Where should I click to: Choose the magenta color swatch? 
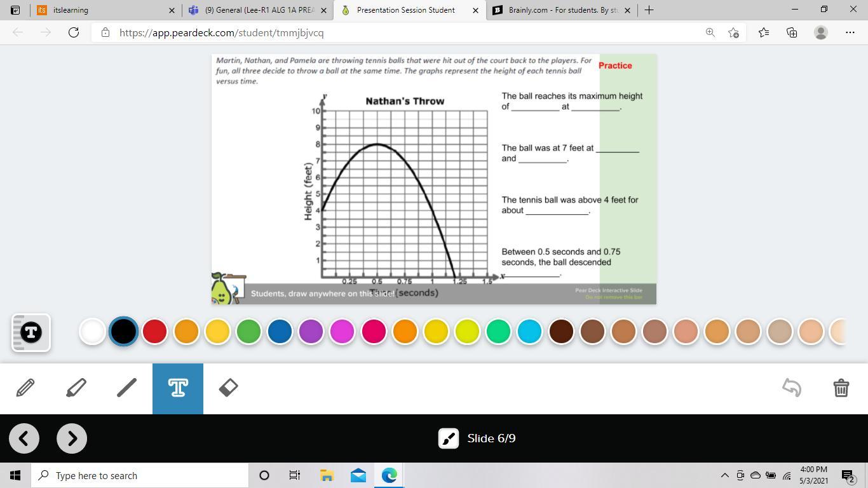coord(342,331)
